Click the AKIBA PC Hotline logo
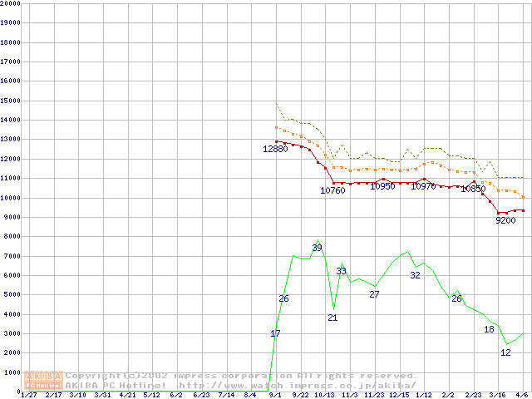This screenshot has height=399, width=532. coord(43,380)
